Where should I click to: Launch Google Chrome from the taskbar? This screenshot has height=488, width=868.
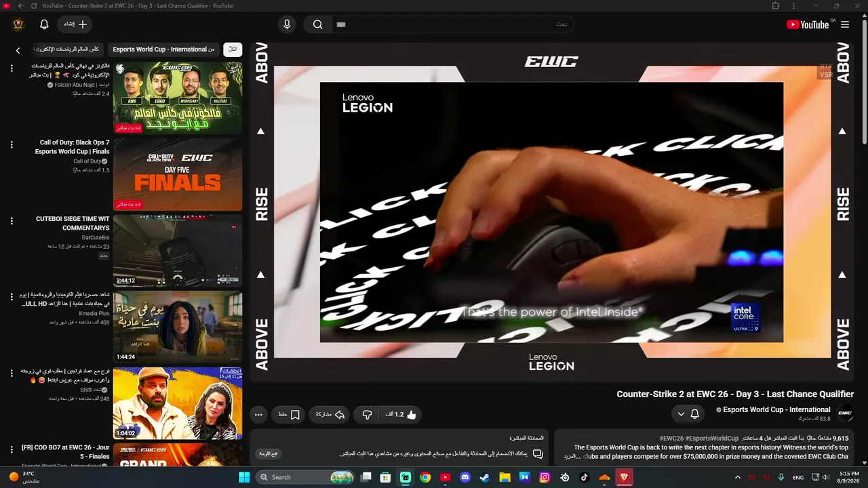[425, 477]
